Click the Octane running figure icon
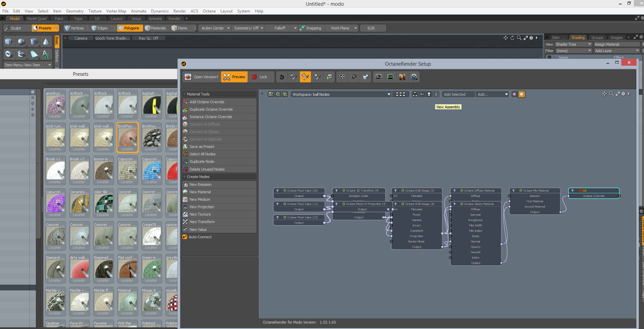 [342, 77]
